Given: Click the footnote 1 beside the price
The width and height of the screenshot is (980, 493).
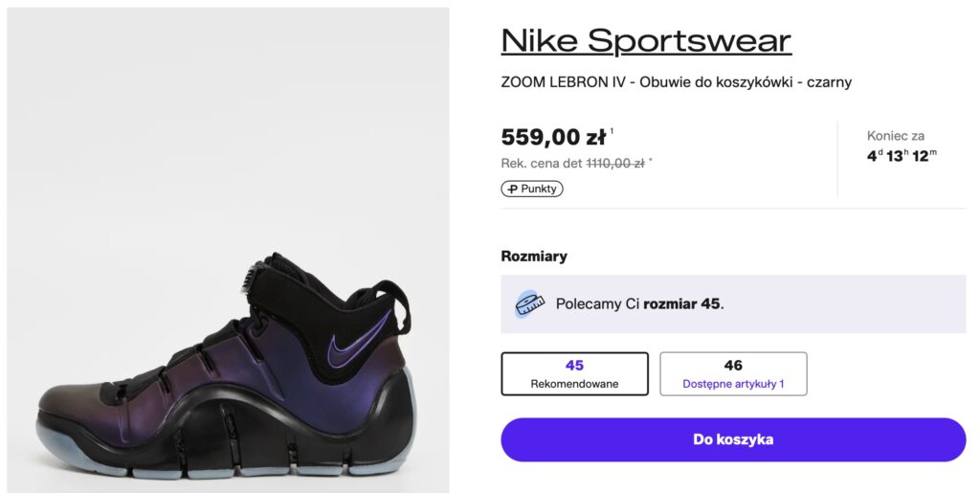Looking at the screenshot, I should tap(612, 131).
